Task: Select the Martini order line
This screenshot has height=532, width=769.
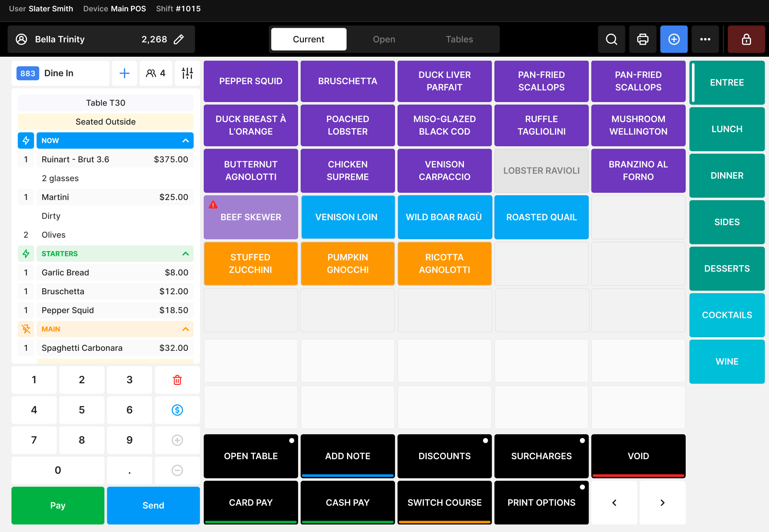Action: 115,197
